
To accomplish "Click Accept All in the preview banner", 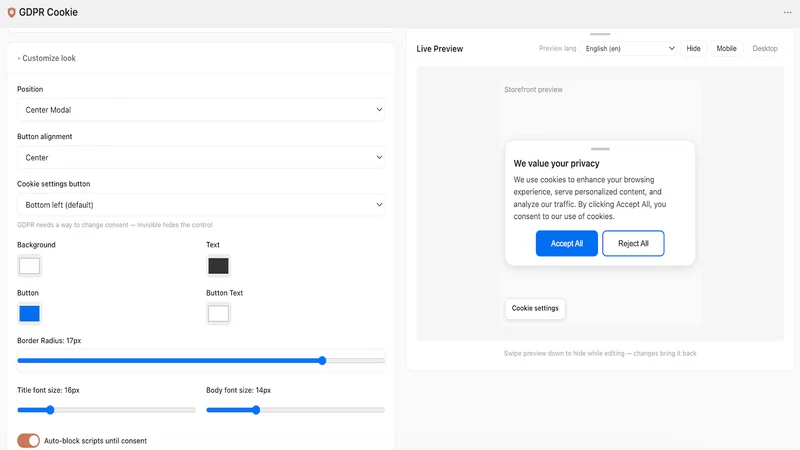I will click(566, 243).
